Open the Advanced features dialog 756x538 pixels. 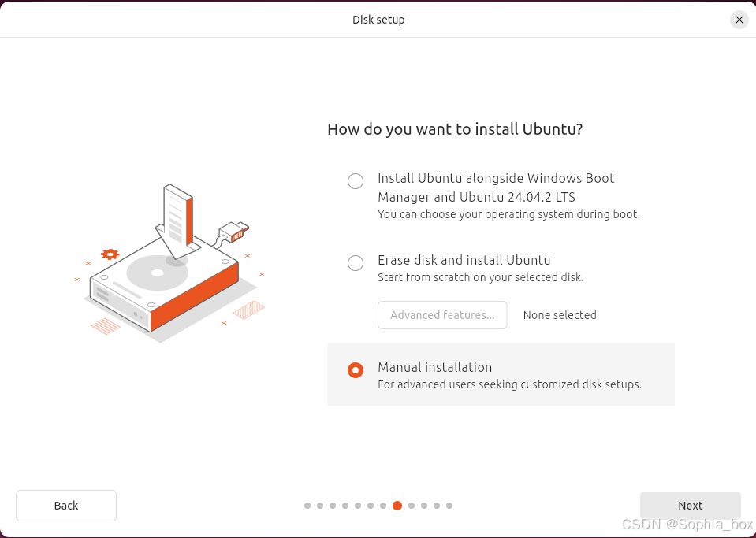click(x=442, y=315)
